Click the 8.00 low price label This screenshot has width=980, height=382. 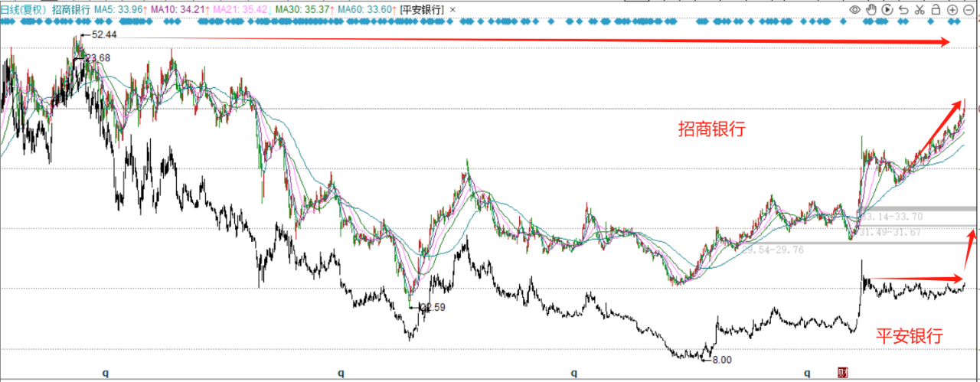pos(723,359)
